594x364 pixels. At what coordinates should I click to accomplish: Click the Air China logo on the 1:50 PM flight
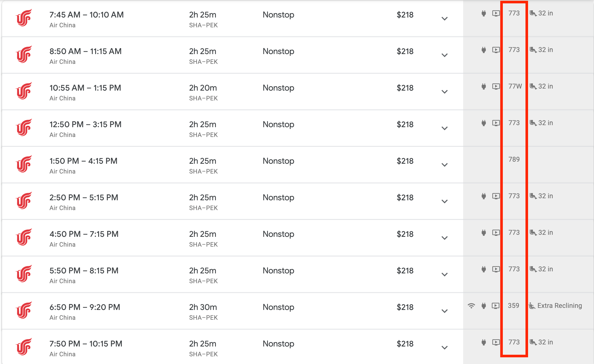(24, 164)
